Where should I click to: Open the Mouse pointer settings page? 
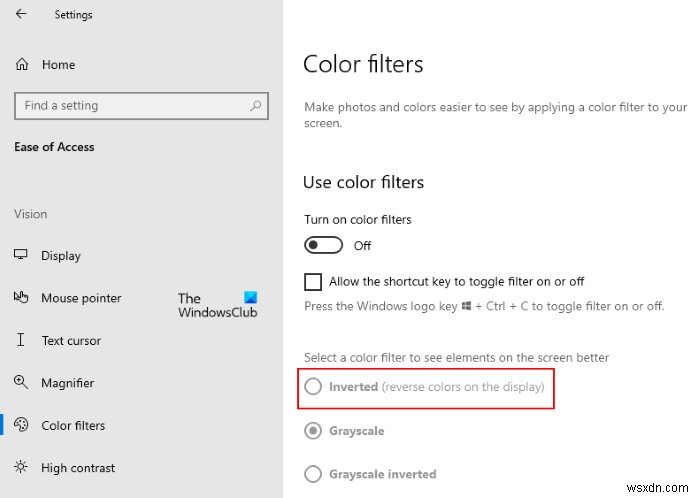(x=81, y=298)
